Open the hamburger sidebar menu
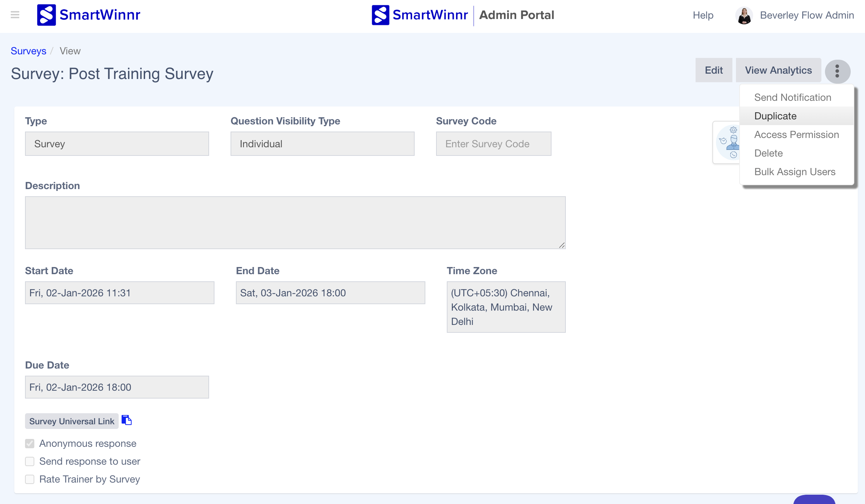This screenshot has width=865, height=504. click(x=15, y=15)
